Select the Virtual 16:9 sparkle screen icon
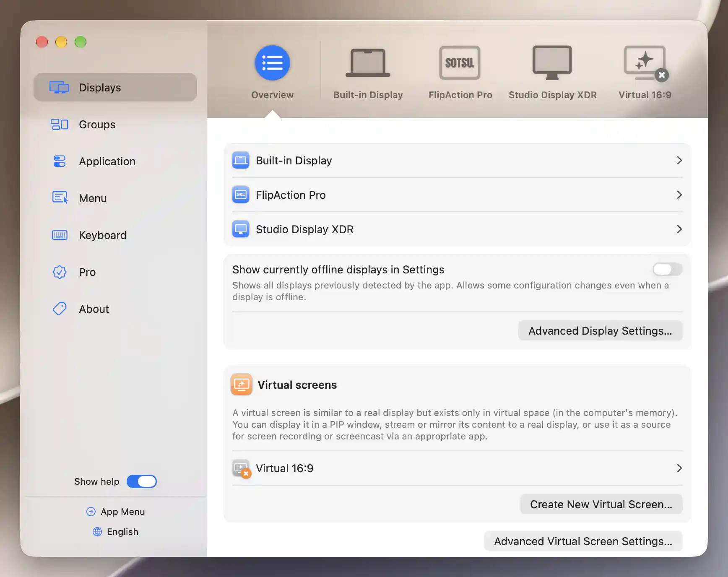The image size is (728, 577). point(646,63)
